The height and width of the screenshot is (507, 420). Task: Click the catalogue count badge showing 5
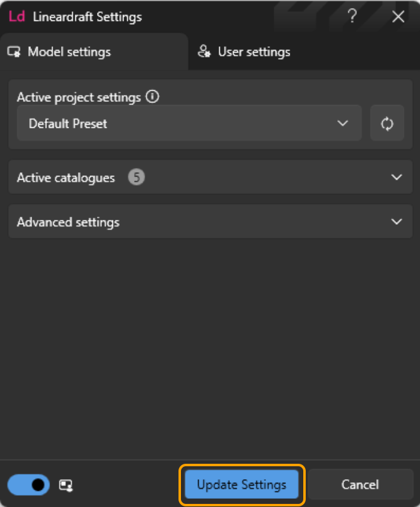pos(136,178)
